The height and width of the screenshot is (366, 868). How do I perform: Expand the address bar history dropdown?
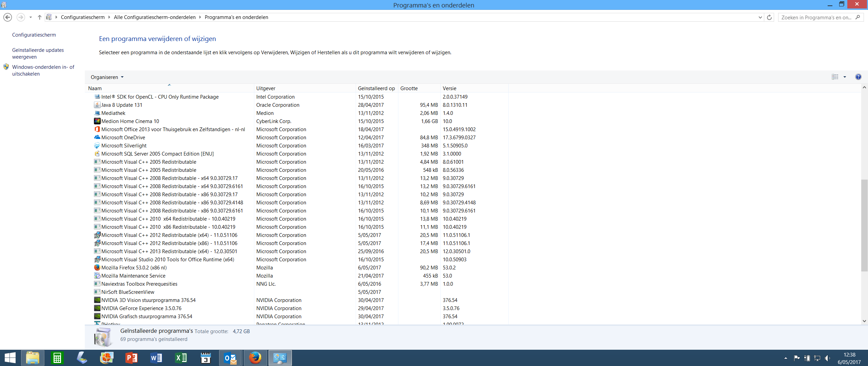[760, 17]
